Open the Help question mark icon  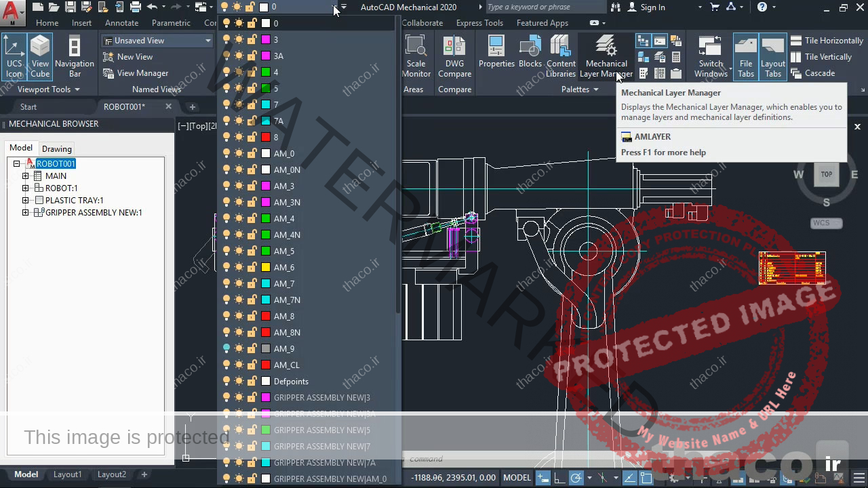762,7
